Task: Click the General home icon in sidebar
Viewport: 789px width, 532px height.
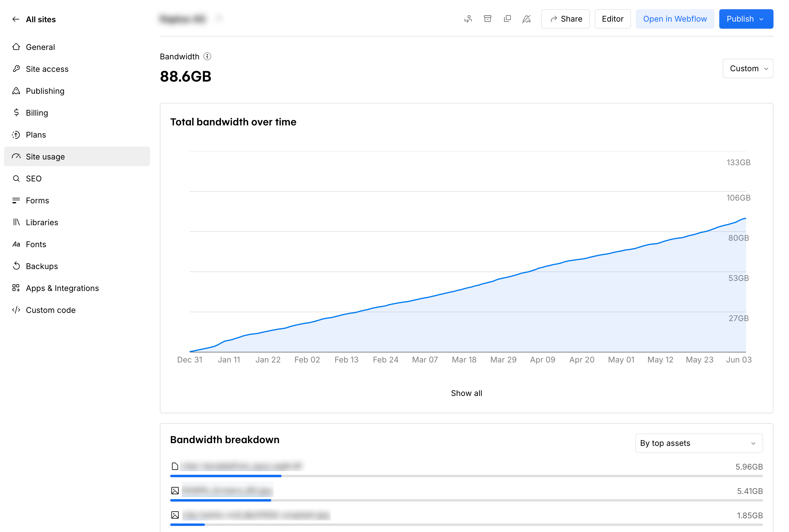Action: (x=16, y=47)
